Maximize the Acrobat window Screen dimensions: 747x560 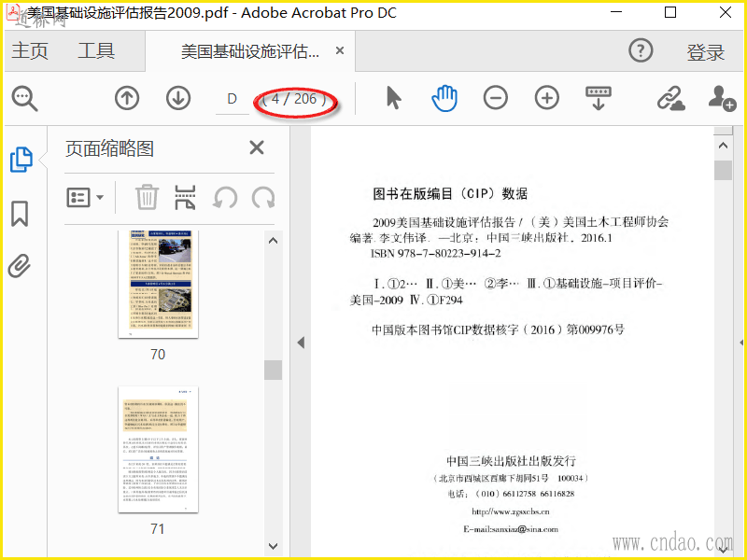(670, 12)
